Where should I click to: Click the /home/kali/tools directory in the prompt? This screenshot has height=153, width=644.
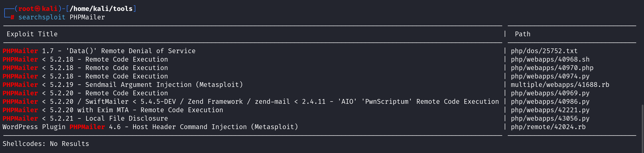pos(101,9)
